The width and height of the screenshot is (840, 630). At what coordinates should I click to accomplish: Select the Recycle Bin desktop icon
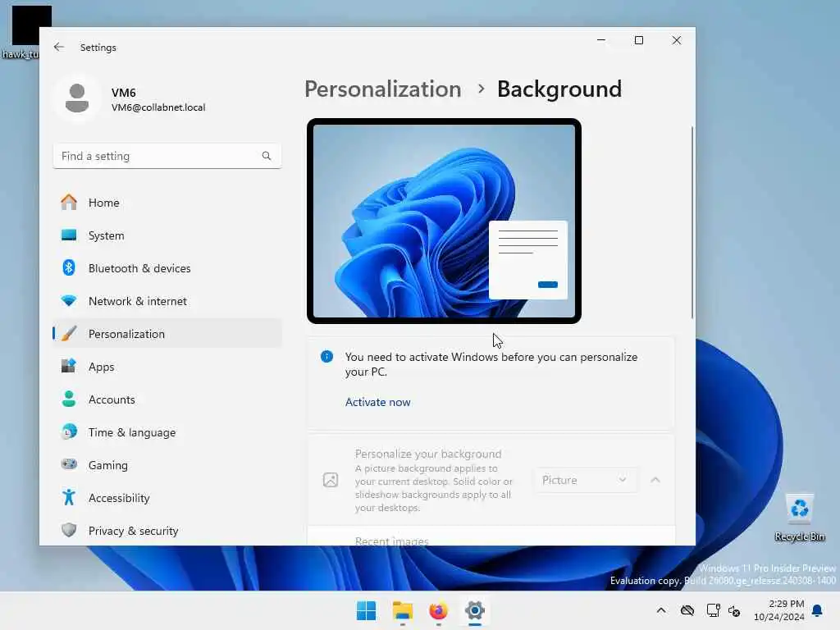(x=800, y=517)
